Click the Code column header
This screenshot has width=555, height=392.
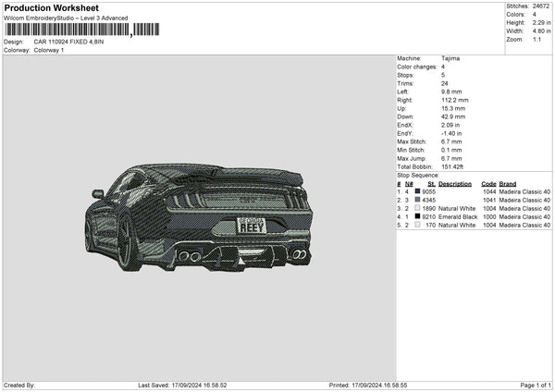pyautogui.click(x=489, y=183)
